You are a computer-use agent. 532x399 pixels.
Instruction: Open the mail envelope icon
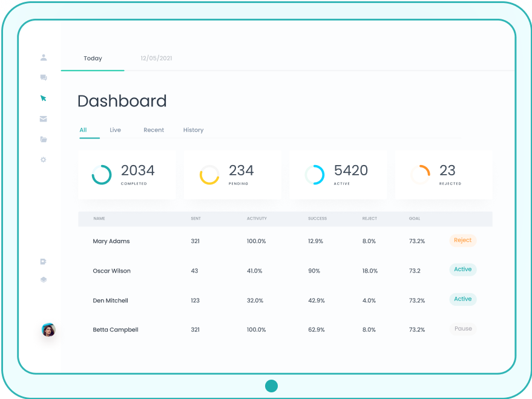[x=44, y=119]
